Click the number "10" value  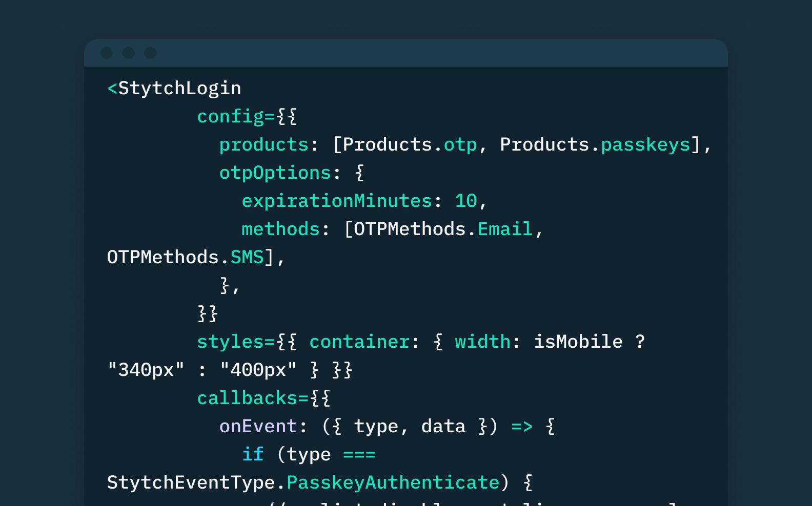click(466, 201)
